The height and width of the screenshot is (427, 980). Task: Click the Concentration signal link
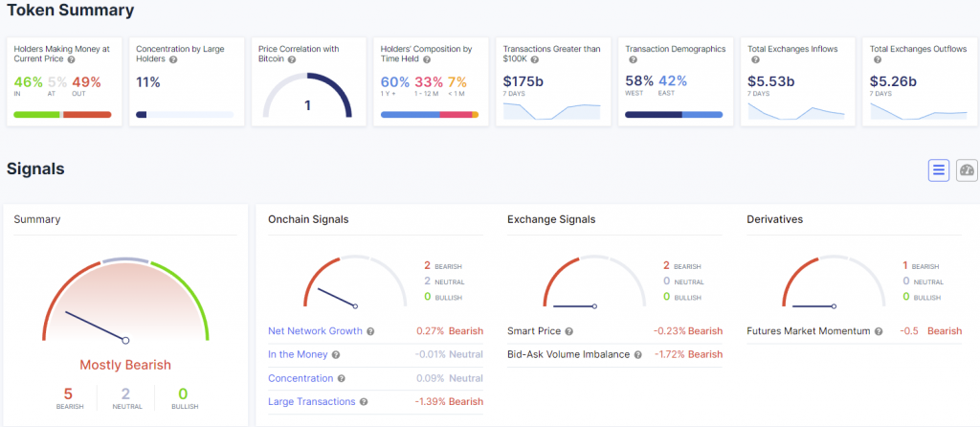tap(301, 378)
